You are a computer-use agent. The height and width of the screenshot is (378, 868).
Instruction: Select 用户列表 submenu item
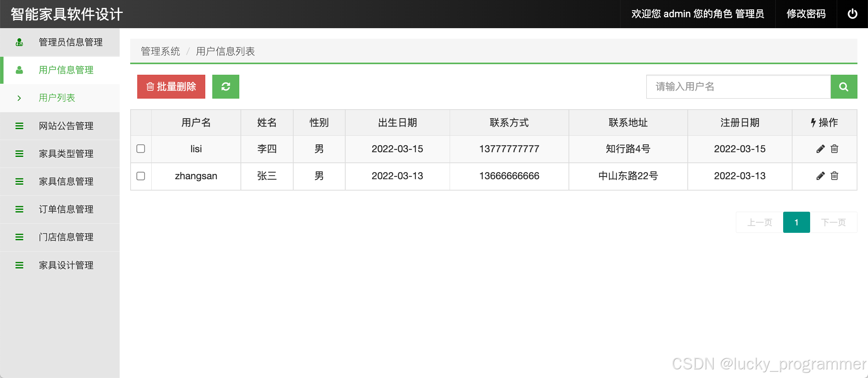[x=60, y=98]
